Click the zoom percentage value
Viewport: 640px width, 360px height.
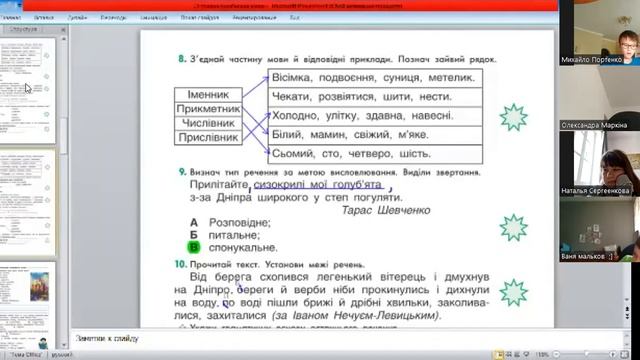542,355
